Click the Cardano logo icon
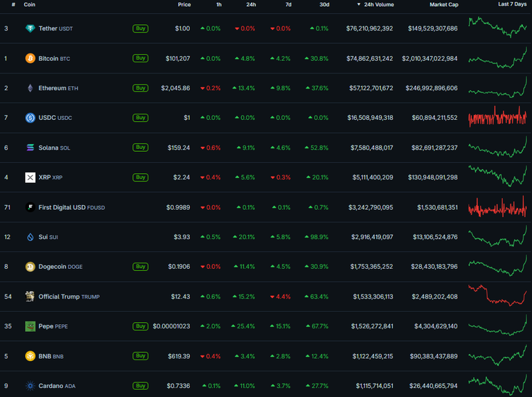Viewport: 532px width, 397px height. tap(30, 386)
